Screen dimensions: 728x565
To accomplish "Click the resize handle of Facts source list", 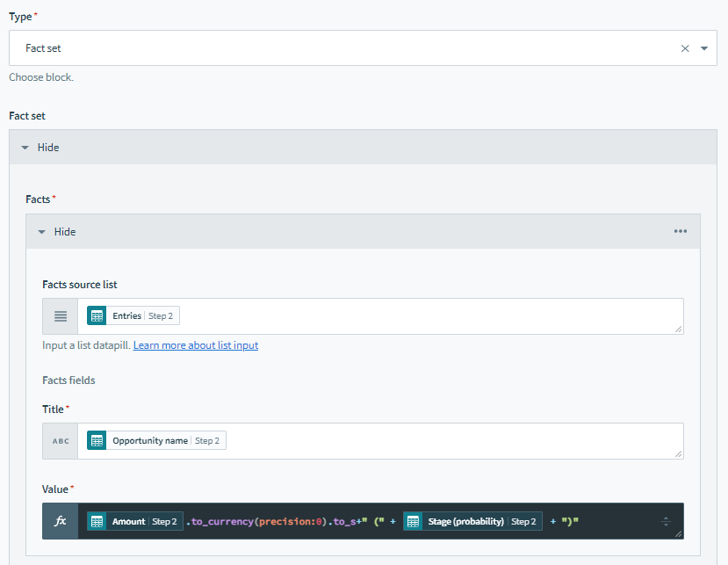I will click(678, 329).
